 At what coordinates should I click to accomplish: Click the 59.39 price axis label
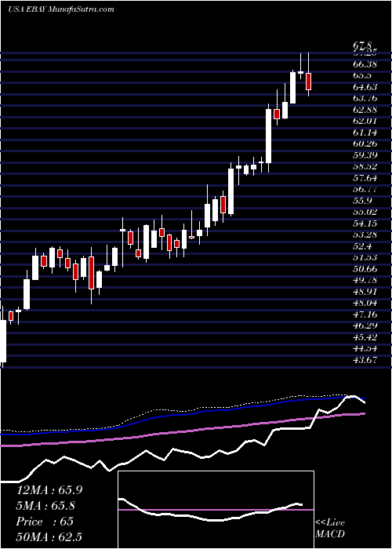(365, 155)
